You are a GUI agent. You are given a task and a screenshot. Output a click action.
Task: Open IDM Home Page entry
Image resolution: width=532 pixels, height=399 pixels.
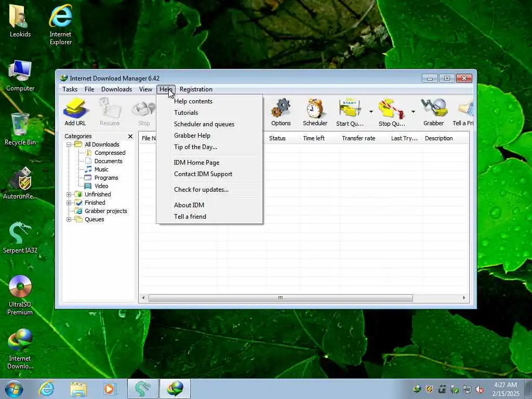[x=209, y=163]
